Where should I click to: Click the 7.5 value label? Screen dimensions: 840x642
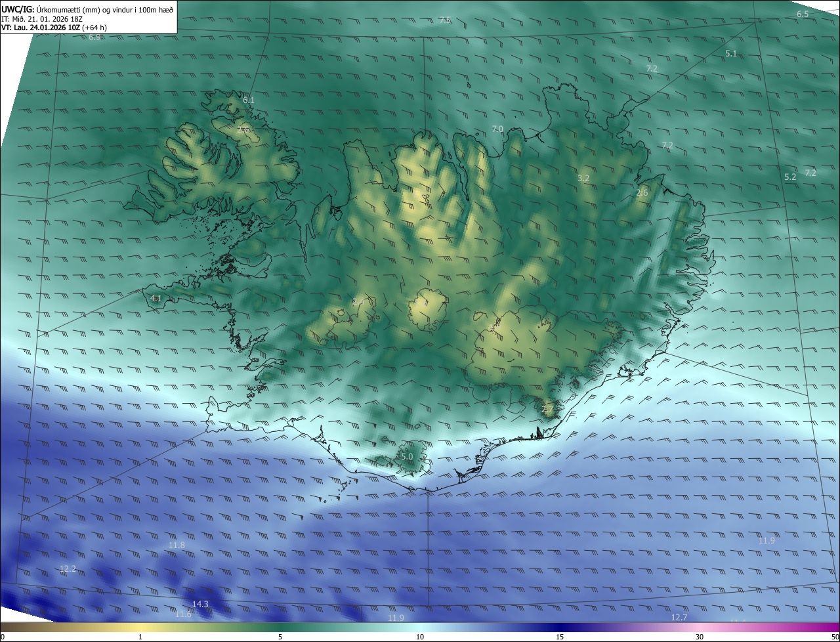(445, 20)
